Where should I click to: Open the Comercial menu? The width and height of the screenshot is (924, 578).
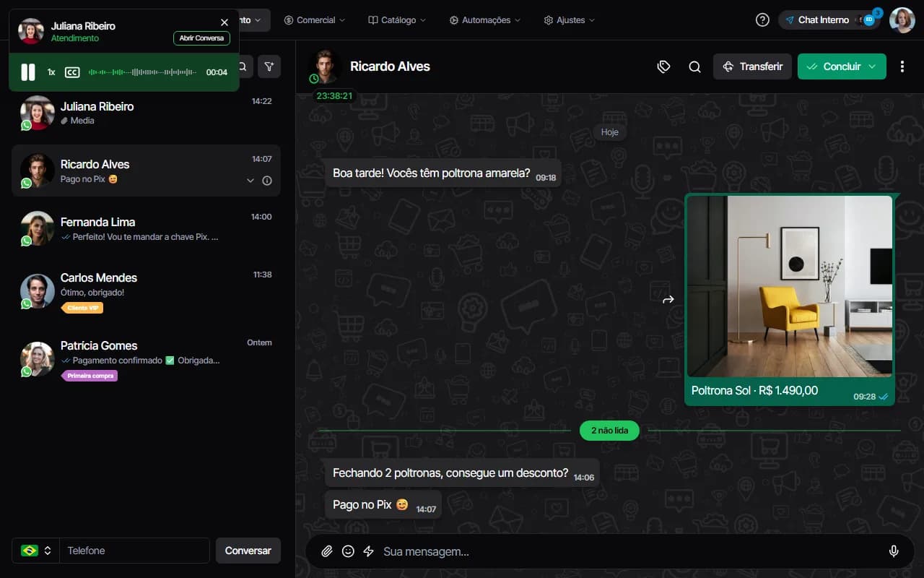(315, 20)
